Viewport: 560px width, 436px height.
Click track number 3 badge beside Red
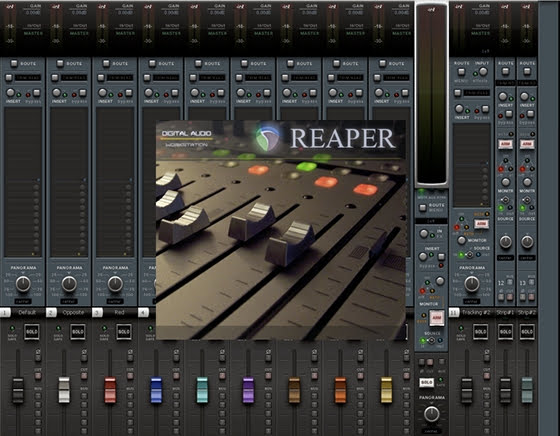coord(97,313)
